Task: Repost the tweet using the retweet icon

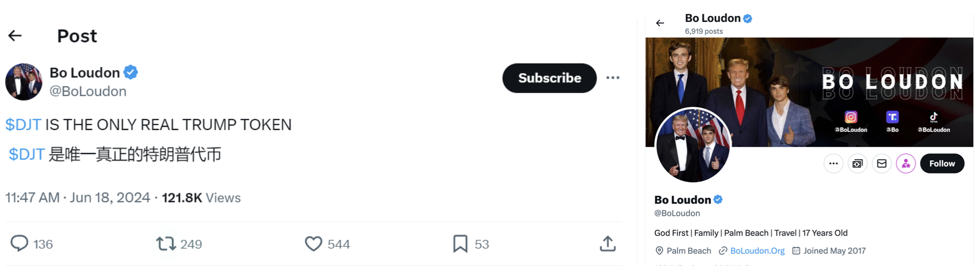Action: (x=166, y=243)
